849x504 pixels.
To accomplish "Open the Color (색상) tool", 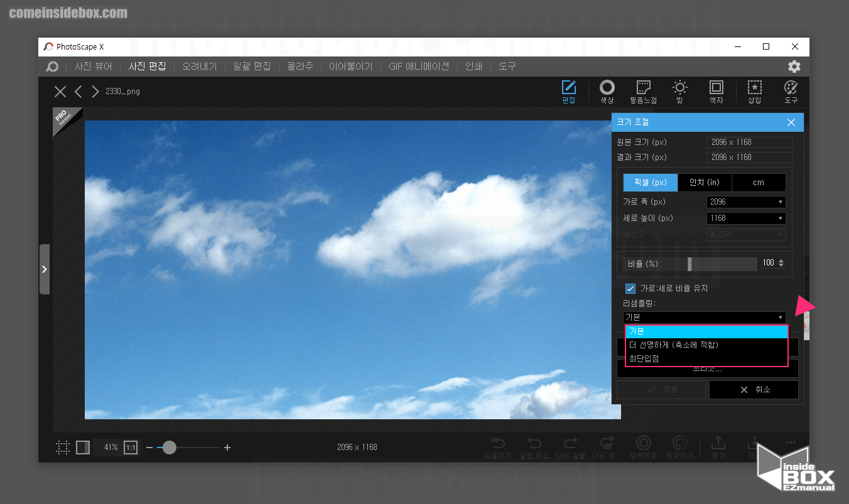I will pyautogui.click(x=607, y=91).
